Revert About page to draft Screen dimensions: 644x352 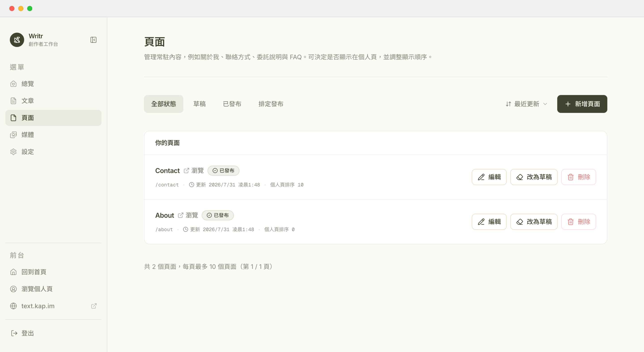[534, 222]
